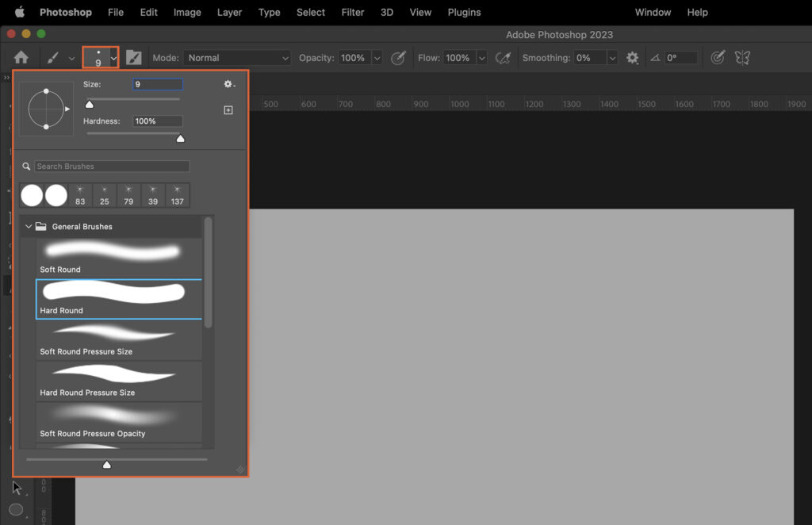Screen dimensions: 812x525
Task: Collapse the General Brushes folder
Action: coord(29,225)
